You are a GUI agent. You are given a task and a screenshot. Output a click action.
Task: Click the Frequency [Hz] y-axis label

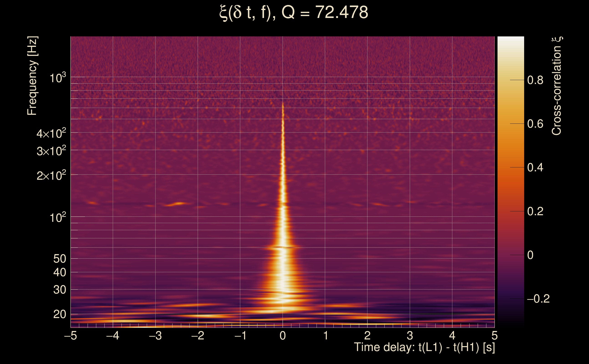click(x=32, y=76)
